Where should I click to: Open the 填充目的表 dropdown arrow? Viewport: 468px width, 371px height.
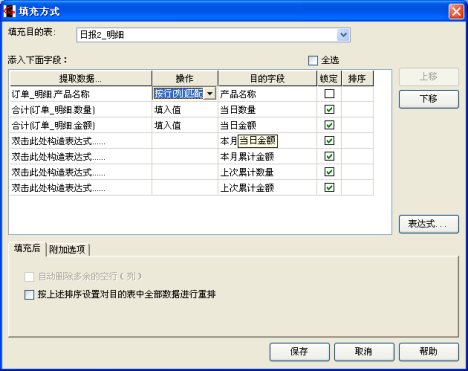coord(343,34)
